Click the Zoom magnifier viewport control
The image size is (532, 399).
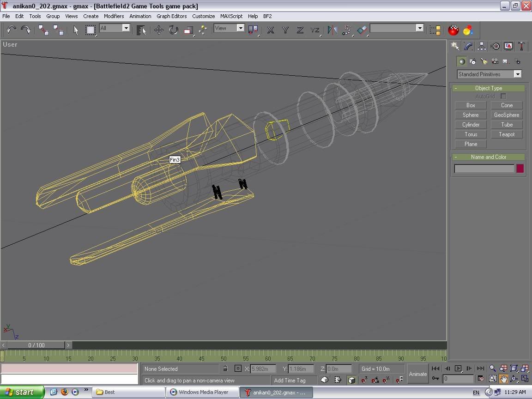(492, 369)
